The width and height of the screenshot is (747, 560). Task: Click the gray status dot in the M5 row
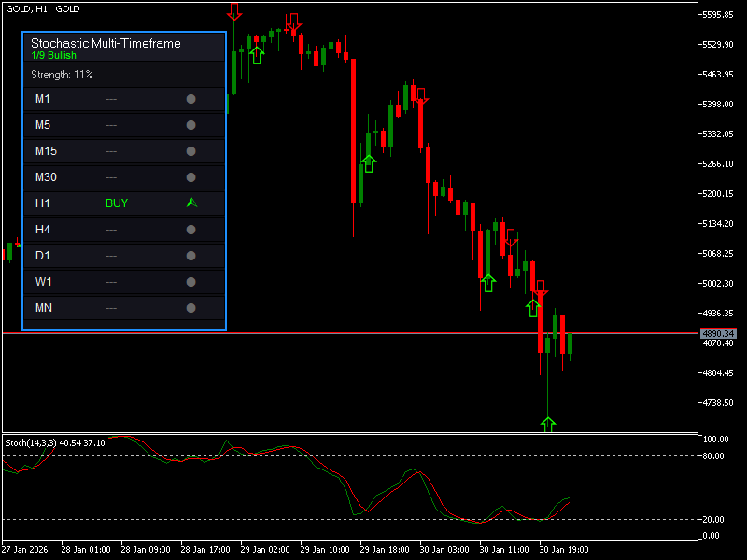click(x=191, y=125)
